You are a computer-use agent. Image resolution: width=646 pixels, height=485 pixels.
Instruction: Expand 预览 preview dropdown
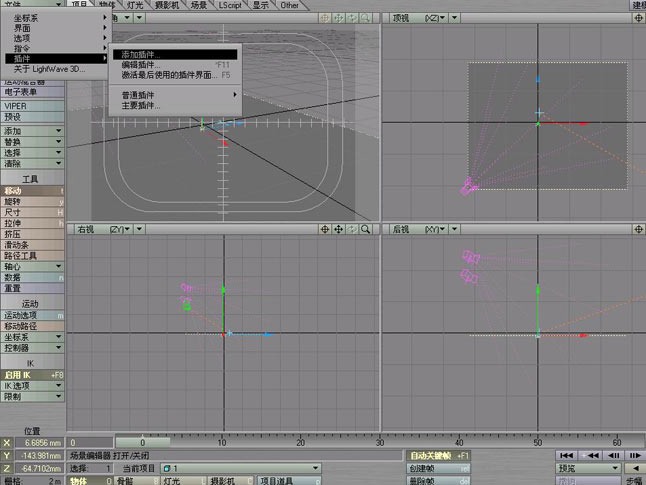coord(588,468)
